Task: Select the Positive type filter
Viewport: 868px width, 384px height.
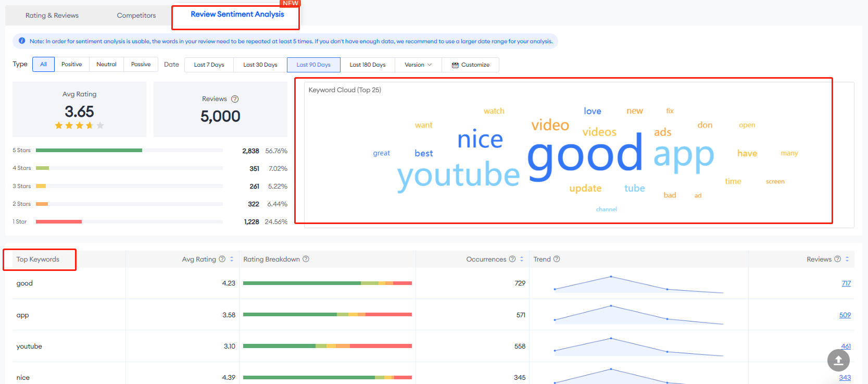Action: (x=72, y=65)
